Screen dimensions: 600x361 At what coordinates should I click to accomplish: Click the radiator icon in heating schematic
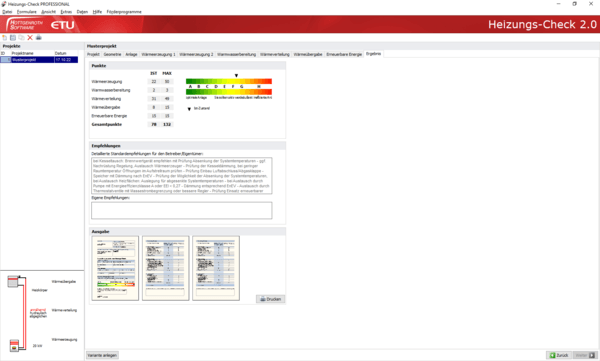[x=13, y=282]
